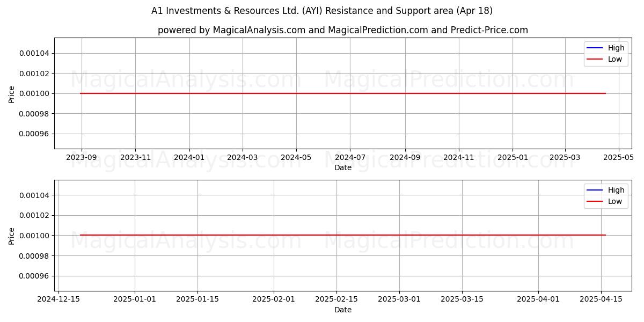Click the red Low price line in top chart
This screenshot has width=644, height=322.
(343, 93)
